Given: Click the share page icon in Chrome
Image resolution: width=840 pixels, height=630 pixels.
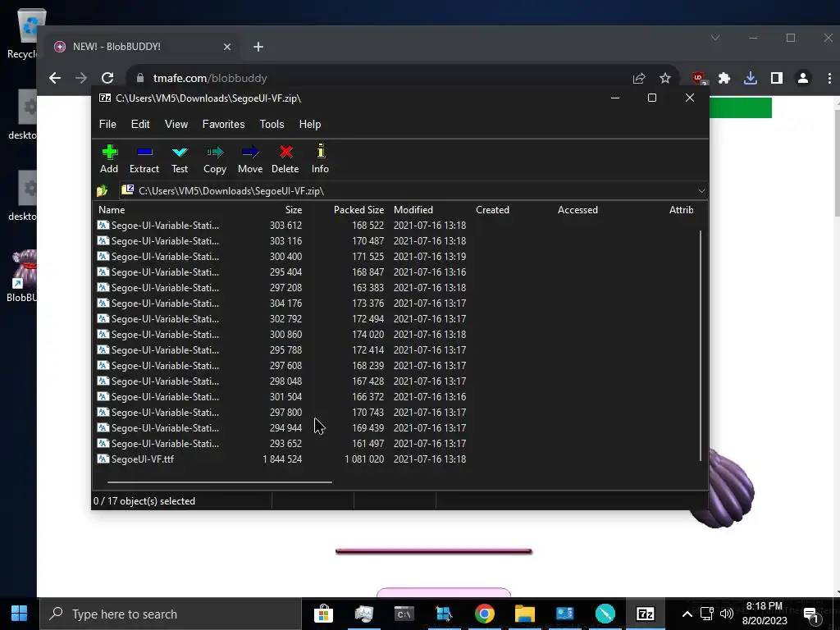Looking at the screenshot, I should (638, 78).
